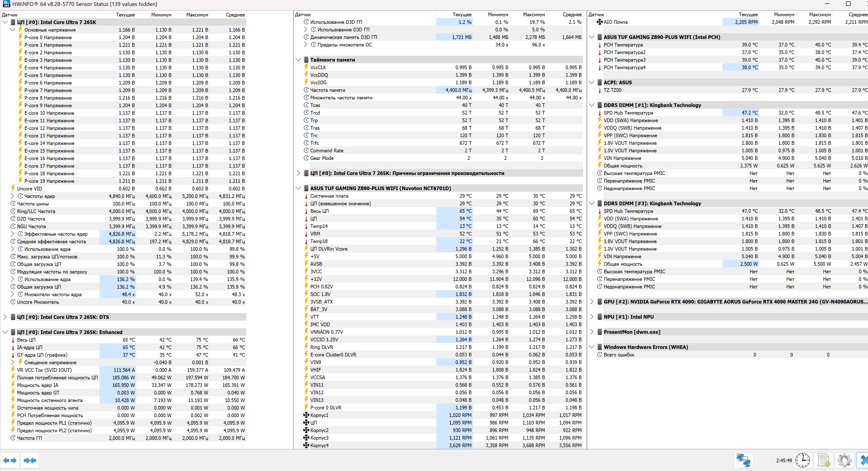This screenshot has height=471, width=868.
Task: Open sensor settings gear icon
Action: point(844,460)
